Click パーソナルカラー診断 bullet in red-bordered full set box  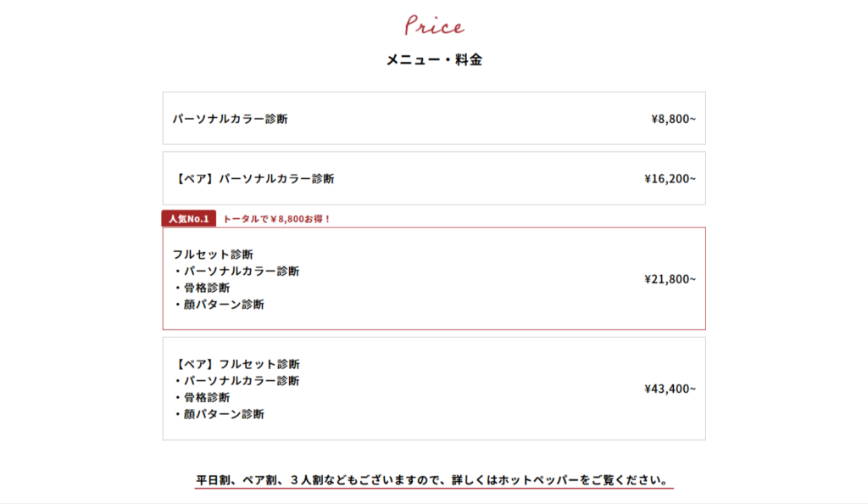pos(241,272)
